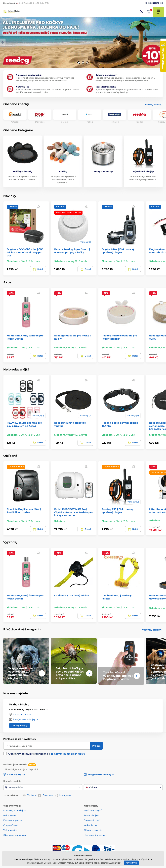The image size is (166, 868).
Task: Show previous banner slide arrow
Action: pyautogui.click(x=3, y=43)
